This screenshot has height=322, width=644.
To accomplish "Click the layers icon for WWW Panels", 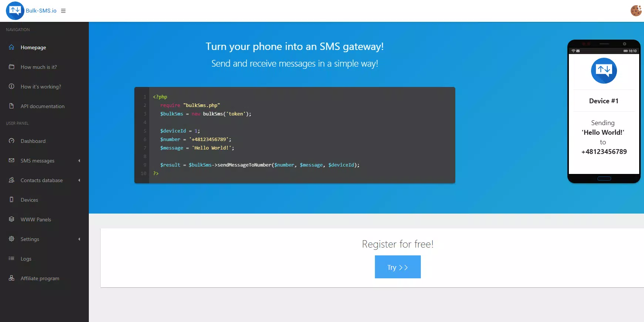I will 11,219.
